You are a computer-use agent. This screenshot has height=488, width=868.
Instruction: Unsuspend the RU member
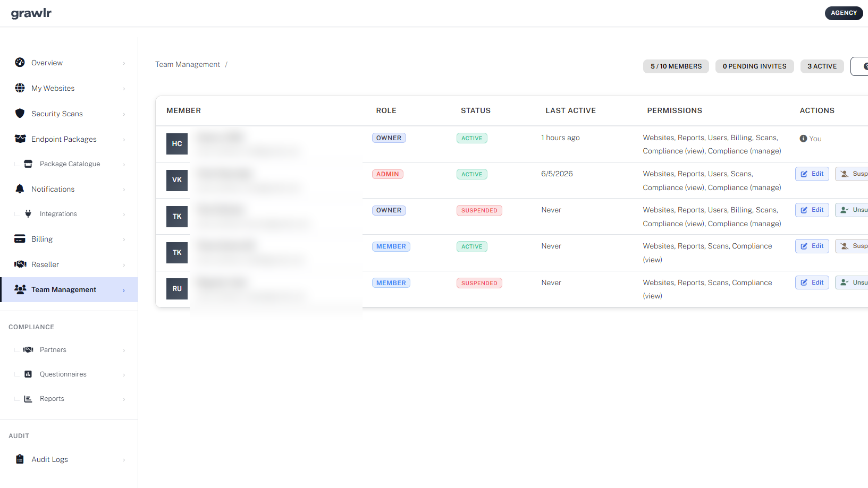pyautogui.click(x=852, y=282)
